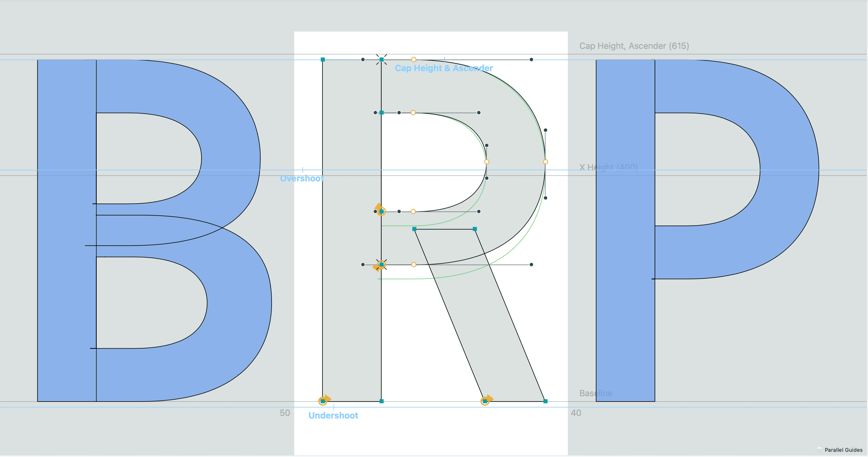Click the 'Undershoot' guide label

pos(333,416)
